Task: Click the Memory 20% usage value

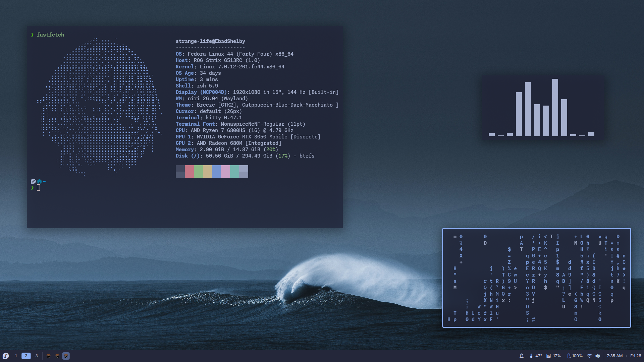Action: (x=271, y=149)
